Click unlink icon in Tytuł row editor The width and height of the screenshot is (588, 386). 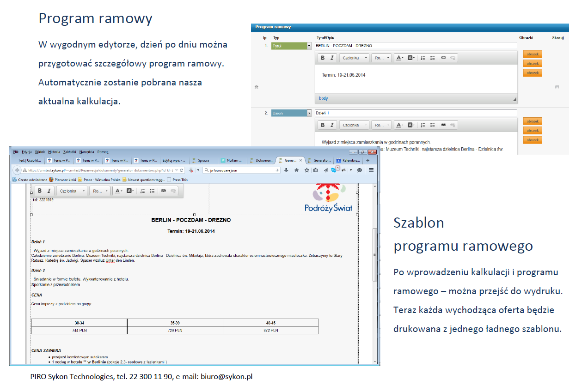point(453,58)
